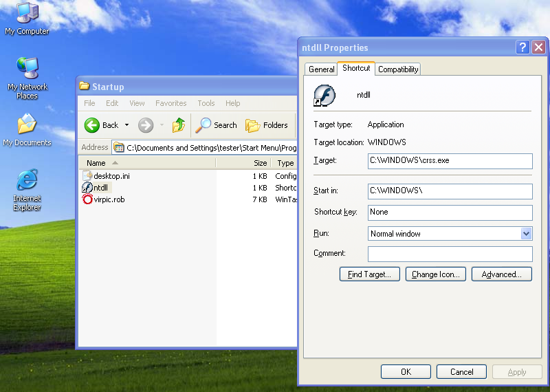Confirm with the OK button

pos(406,372)
